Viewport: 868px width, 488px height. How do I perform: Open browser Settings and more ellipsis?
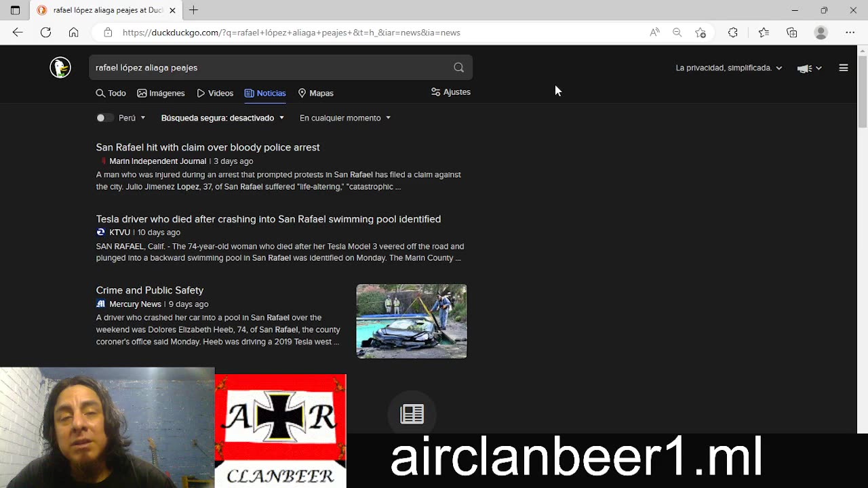850,33
